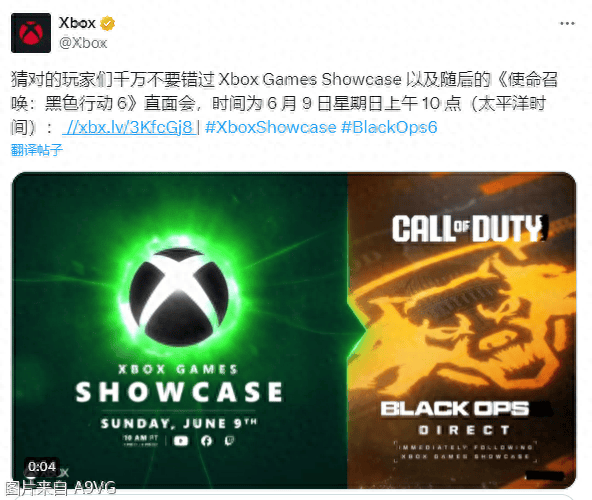The height and width of the screenshot is (500, 592).
Task: Open the Xbox display name profile
Action: [77, 23]
